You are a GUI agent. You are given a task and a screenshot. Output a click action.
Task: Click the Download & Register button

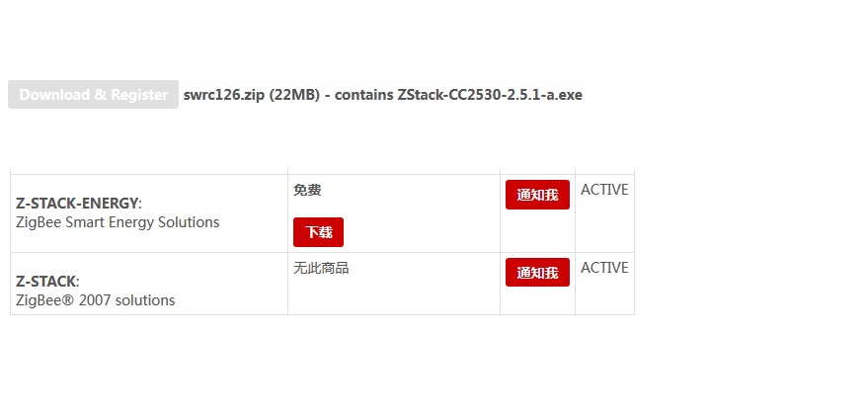(x=93, y=95)
